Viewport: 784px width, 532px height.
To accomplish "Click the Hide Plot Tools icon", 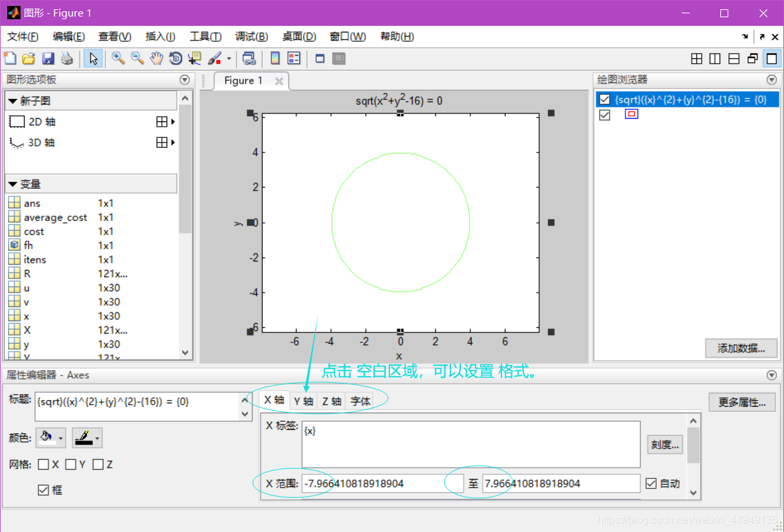I will 320,59.
